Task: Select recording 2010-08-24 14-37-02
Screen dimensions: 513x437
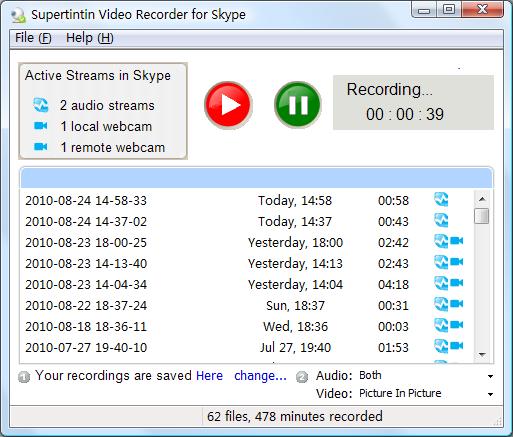Action: (x=247, y=221)
